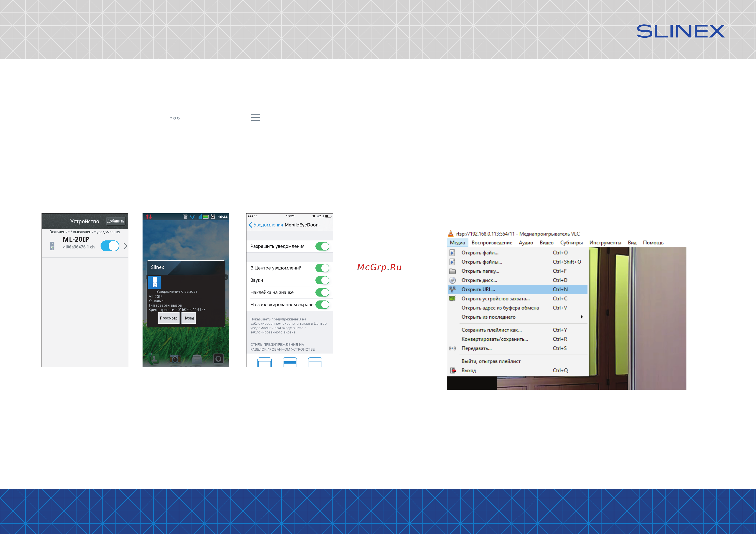
Task: Open the Медиа menu in VLC
Action: (x=457, y=242)
